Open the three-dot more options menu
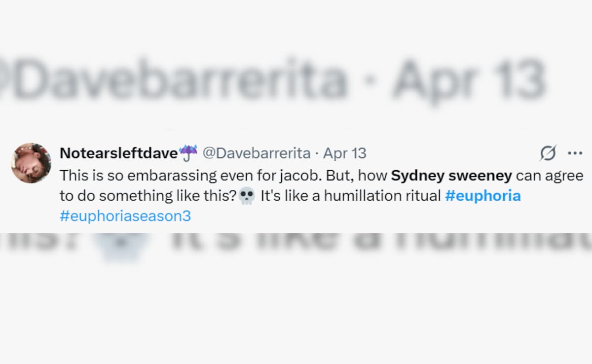This screenshot has height=364, width=592. pyautogui.click(x=575, y=153)
